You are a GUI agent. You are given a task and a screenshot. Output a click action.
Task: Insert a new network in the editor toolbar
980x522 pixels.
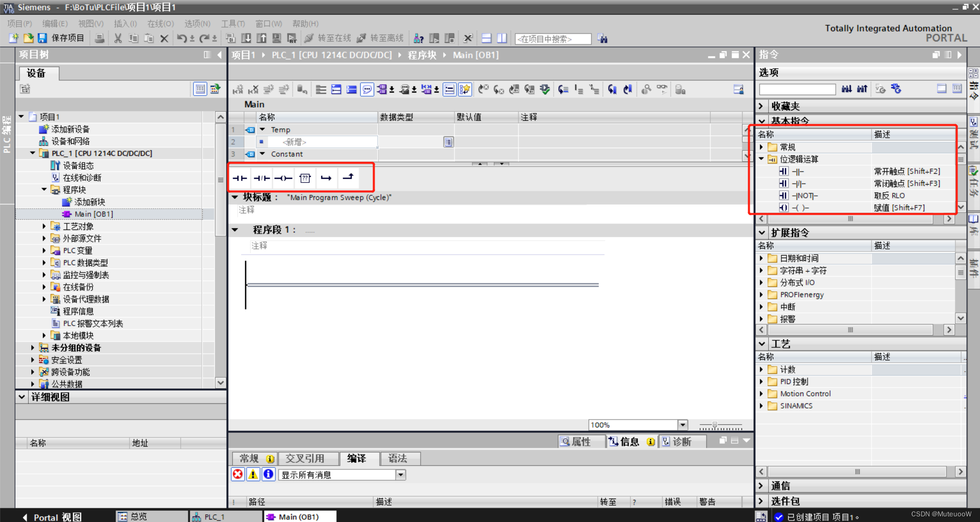(238, 89)
